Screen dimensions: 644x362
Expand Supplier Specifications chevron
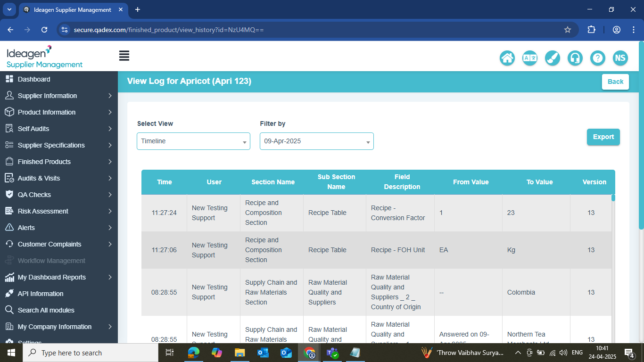(x=110, y=145)
